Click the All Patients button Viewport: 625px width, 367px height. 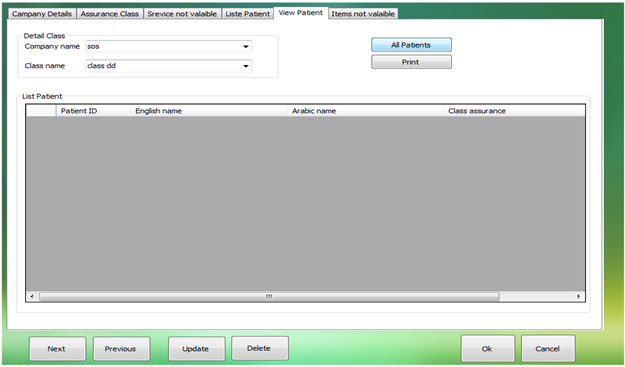(411, 45)
